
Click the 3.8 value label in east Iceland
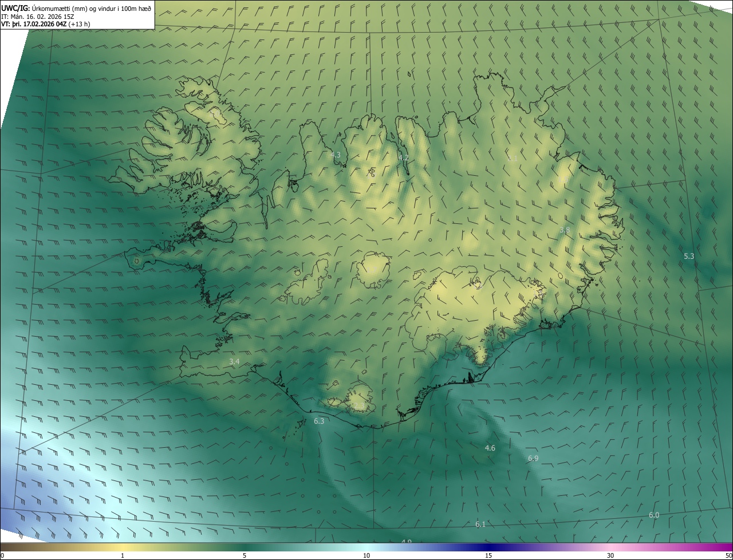point(565,230)
